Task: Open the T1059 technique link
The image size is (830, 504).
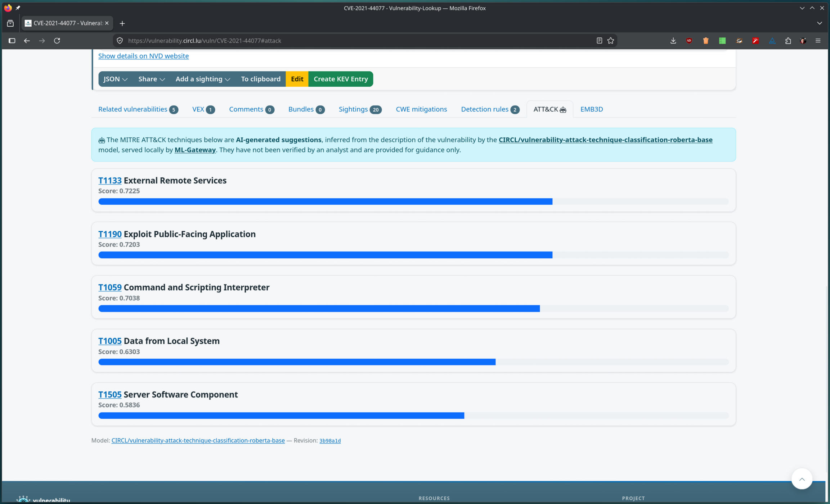Action: click(x=110, y=287)
